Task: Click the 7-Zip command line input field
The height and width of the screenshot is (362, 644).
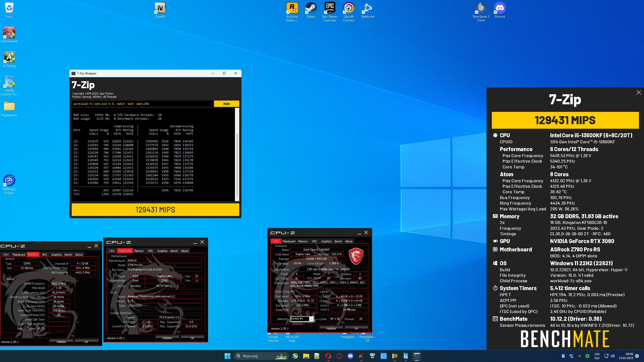Action: point(142,104)
